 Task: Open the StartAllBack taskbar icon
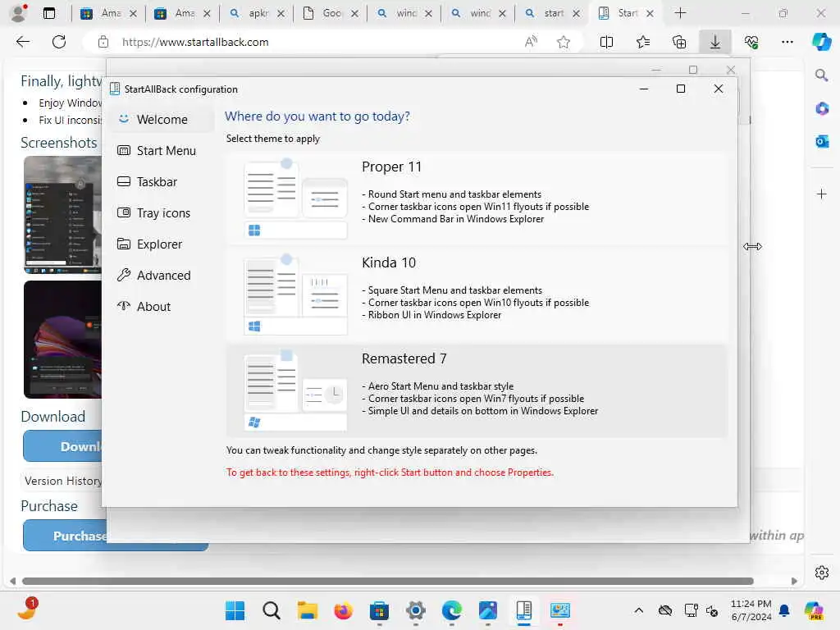[x=524, y=610]
